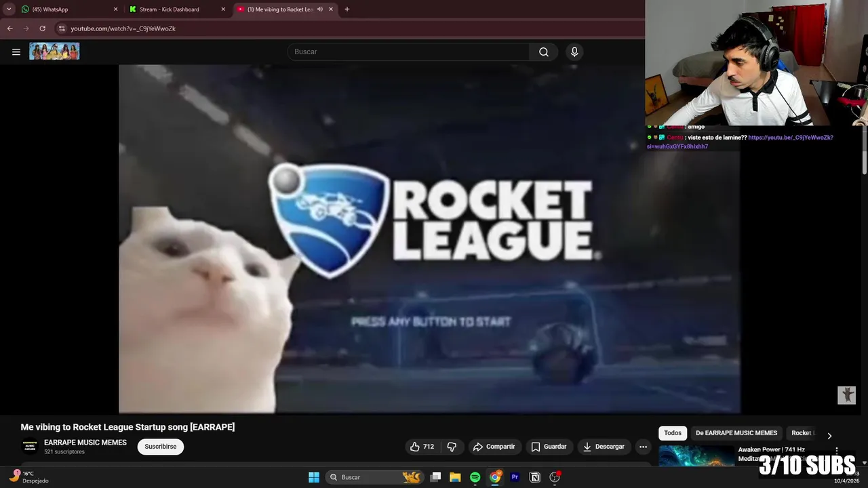This screenshot has height=488, width=868.
Task: Filter by De EARRAPE MUSIC MEMES chip
Action: point(736,433)
